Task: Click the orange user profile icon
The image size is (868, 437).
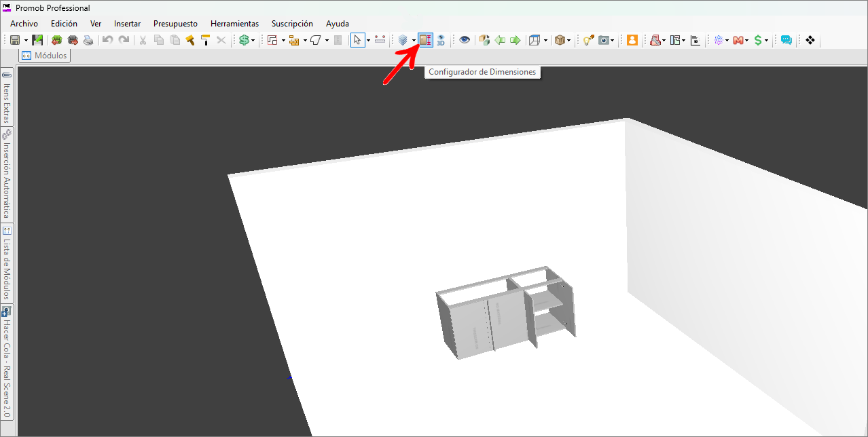Action: [632, 40]
